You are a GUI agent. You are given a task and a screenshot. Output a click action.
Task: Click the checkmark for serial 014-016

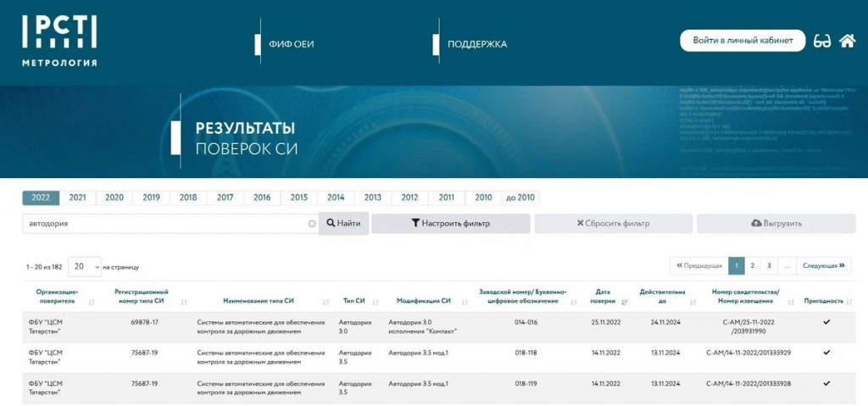[x=826, y=322]
